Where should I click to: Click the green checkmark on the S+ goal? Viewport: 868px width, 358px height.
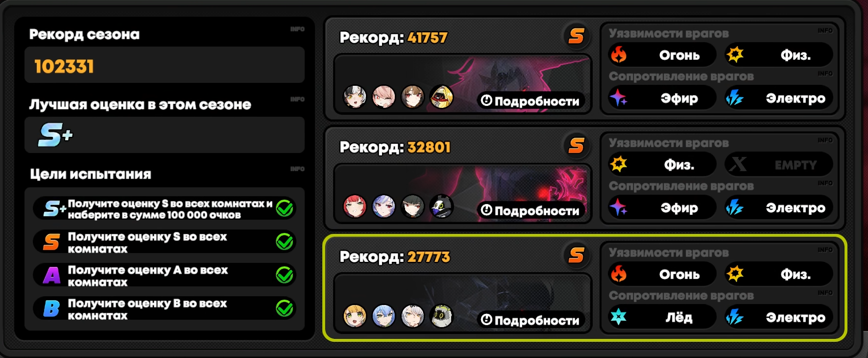click(x=285, y=208)
